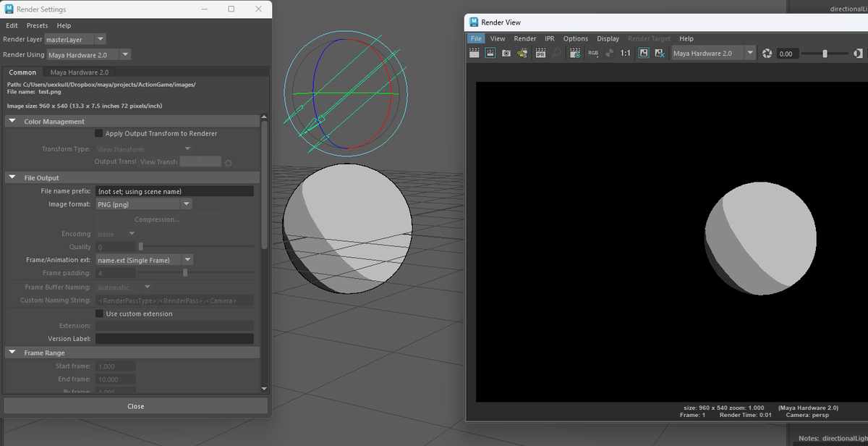Click the gear icon in Color Management

[229, 162]
